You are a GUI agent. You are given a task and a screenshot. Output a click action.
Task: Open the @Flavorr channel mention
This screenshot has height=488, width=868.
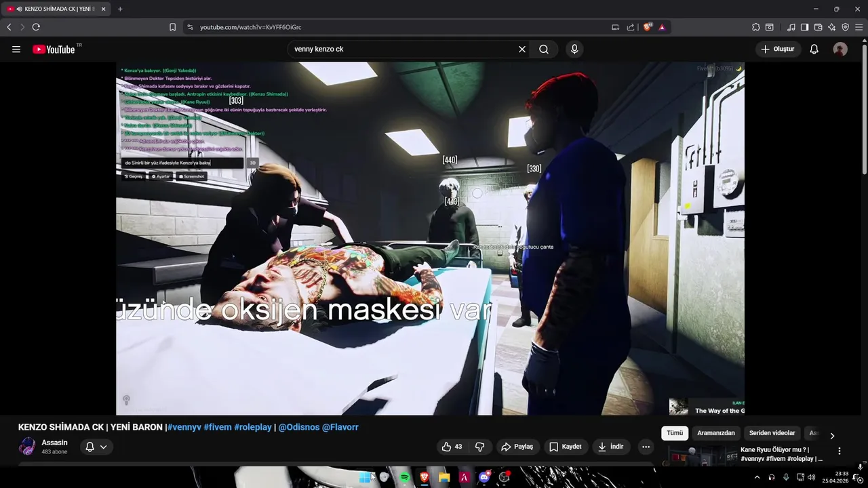click(340, 428)
